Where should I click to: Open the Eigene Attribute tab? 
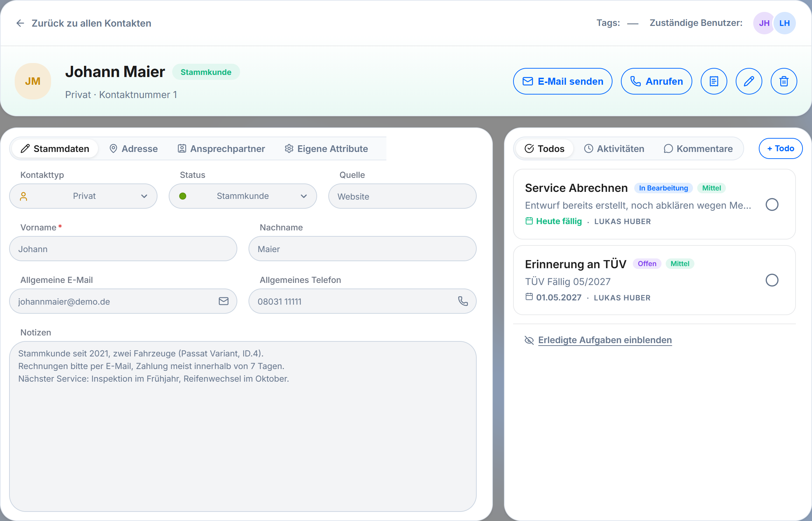(327, 148)
